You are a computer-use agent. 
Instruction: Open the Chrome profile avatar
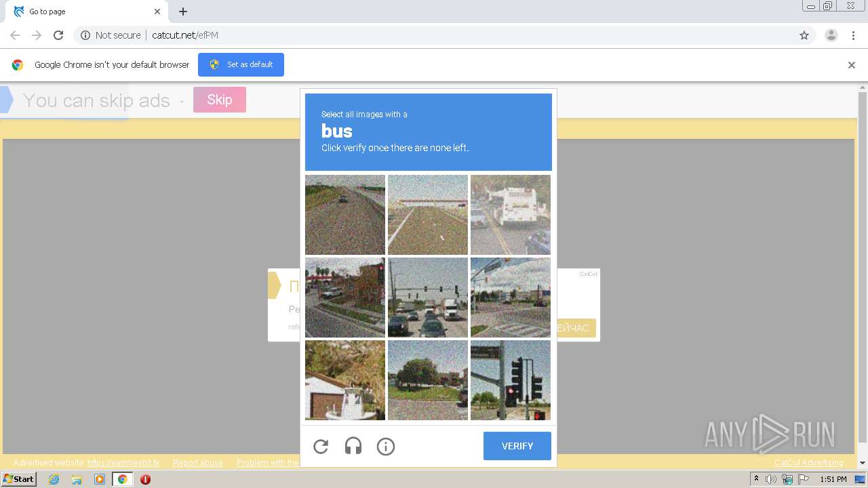tap(831, 35)
